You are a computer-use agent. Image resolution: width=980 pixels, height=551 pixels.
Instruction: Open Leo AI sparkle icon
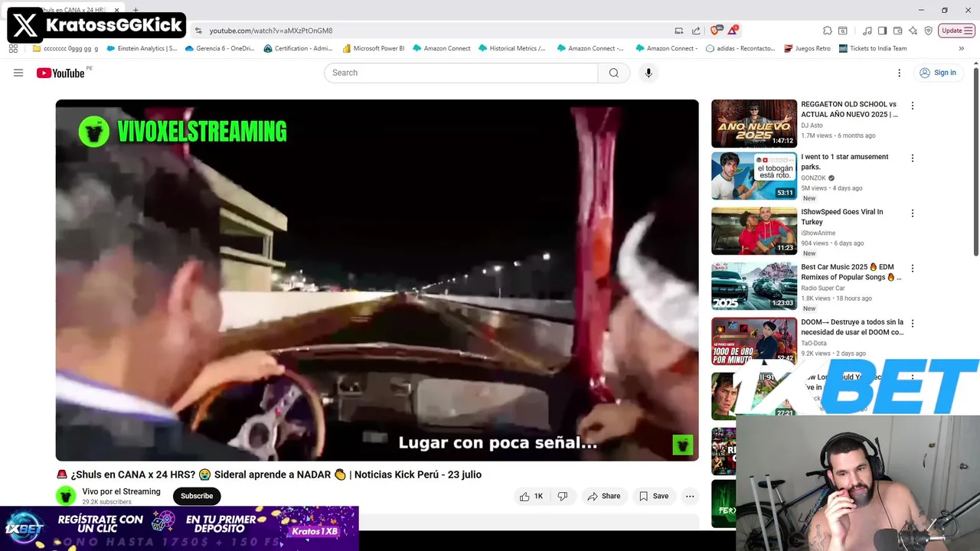point(913,31)
